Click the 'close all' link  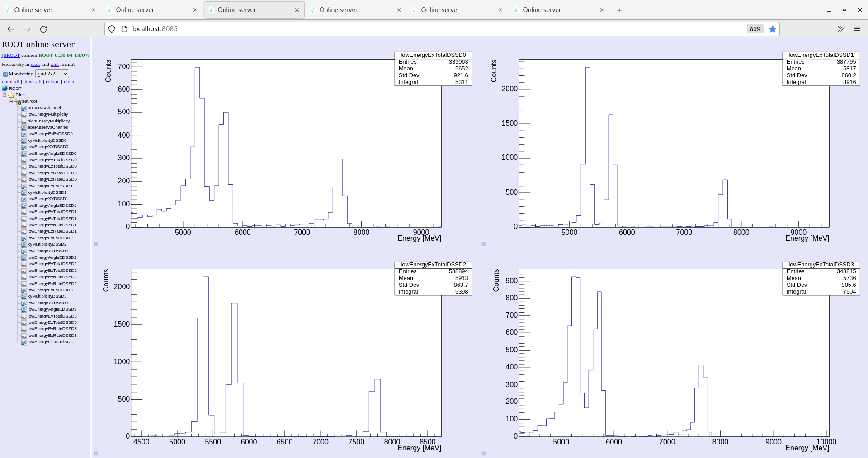pos(32,82)
